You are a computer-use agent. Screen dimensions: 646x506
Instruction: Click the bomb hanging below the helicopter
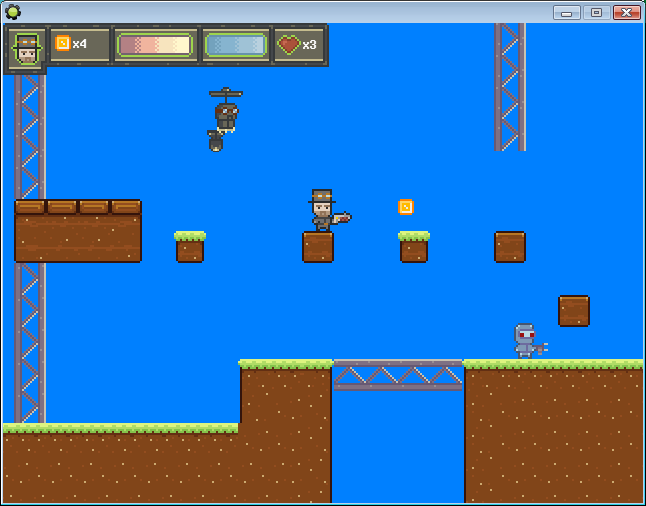point(216,141)
